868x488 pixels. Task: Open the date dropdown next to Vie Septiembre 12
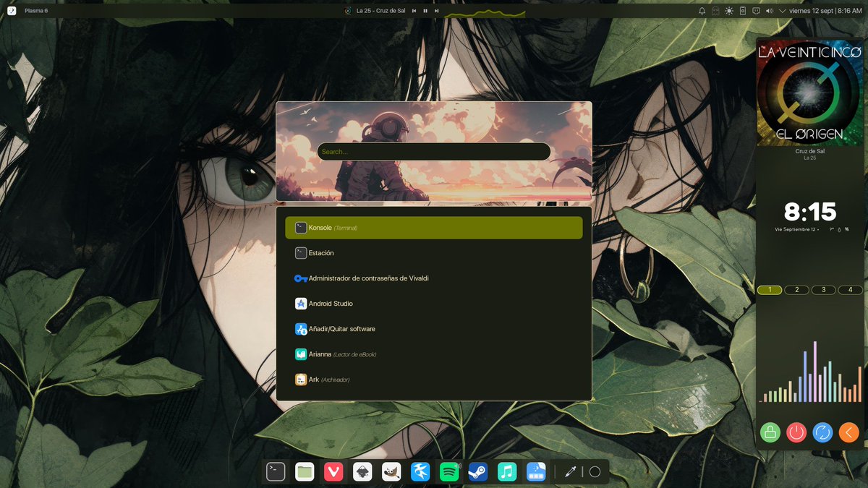[x=818, y=230]
